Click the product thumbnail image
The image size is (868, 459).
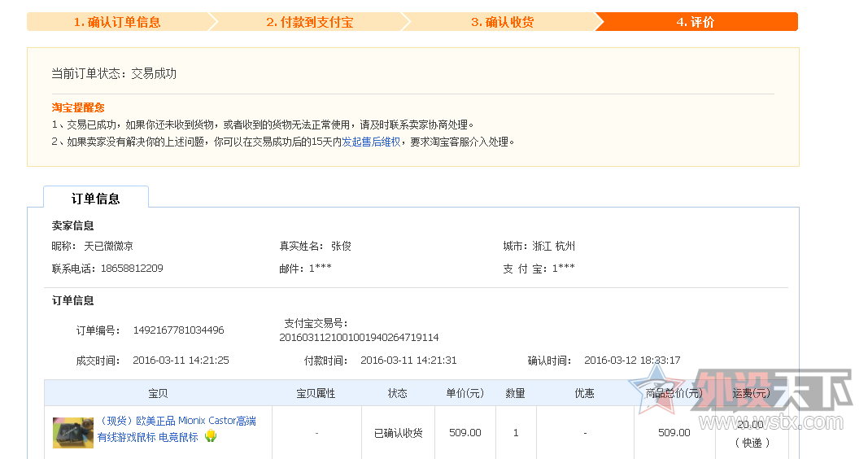click(73, 432)
